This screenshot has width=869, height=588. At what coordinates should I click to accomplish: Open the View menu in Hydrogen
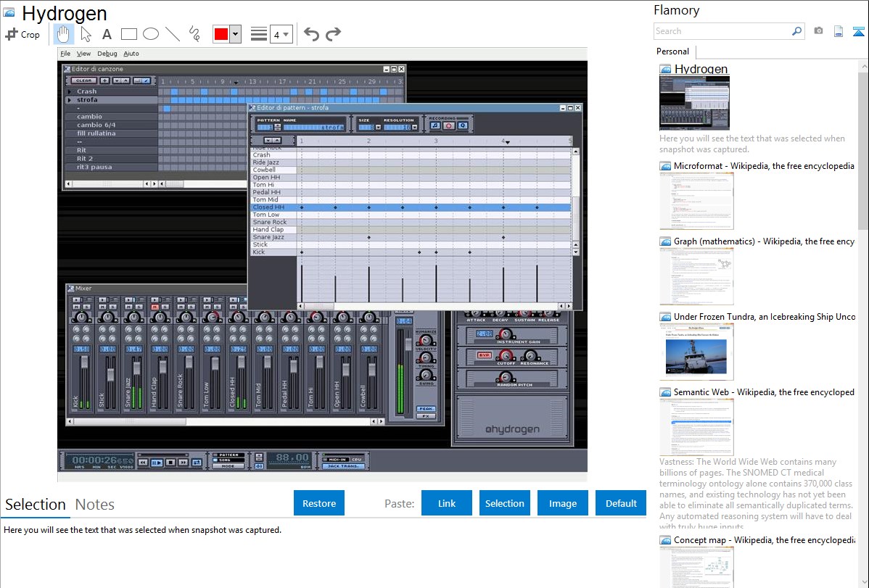click(x=83, y=54)
